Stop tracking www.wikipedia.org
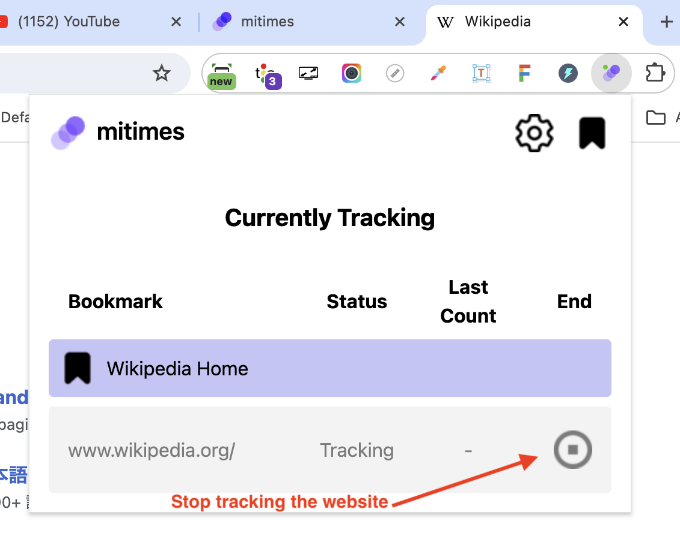The image size is (680, 539). point(573,450)
